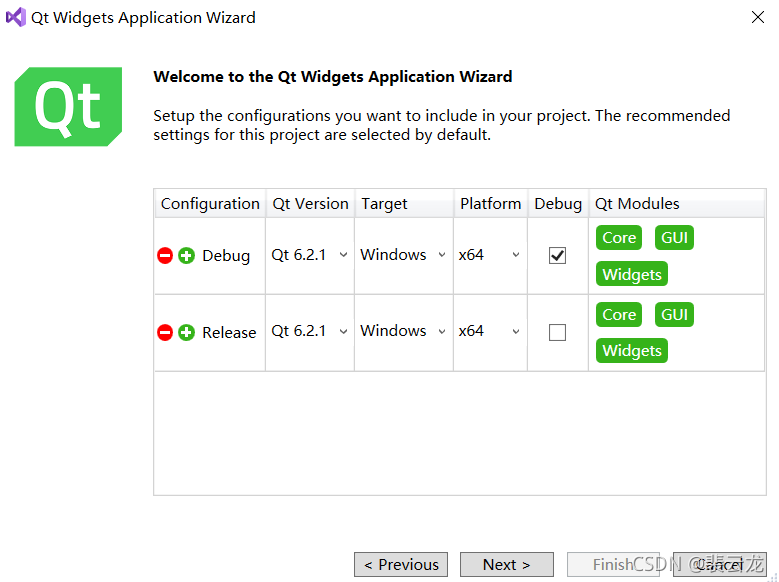Click the Core module tag in Debug row
This screenshot has width=779, height=582.
[x=619, y=238]
